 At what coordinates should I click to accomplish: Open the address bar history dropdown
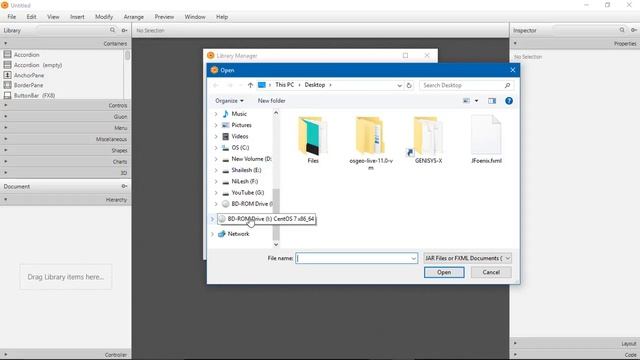pos(399,85)
